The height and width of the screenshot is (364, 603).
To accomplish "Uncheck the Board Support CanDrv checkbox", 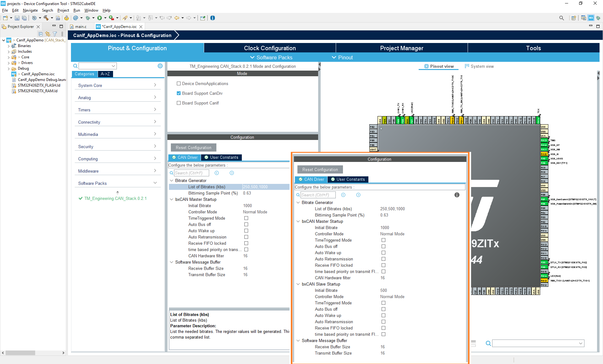I will tap(179, 93).
